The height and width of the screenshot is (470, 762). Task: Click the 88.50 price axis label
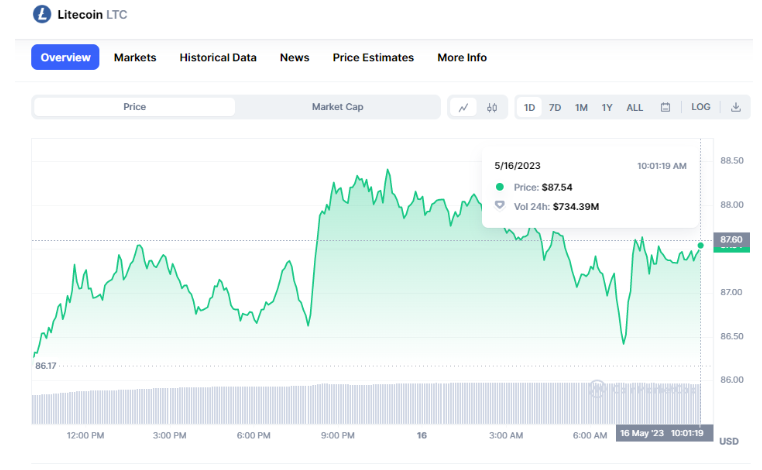click(732, 160)
